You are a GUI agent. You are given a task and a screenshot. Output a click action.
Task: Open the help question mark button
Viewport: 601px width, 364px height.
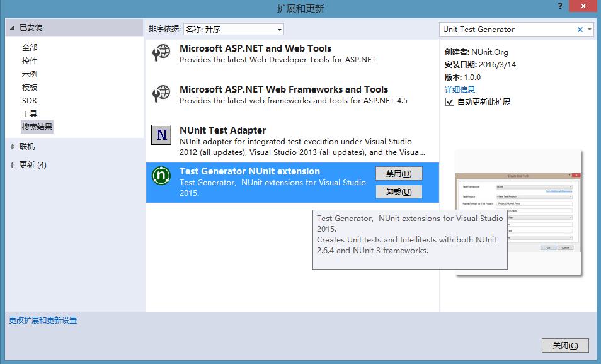[x=560, y=6]
